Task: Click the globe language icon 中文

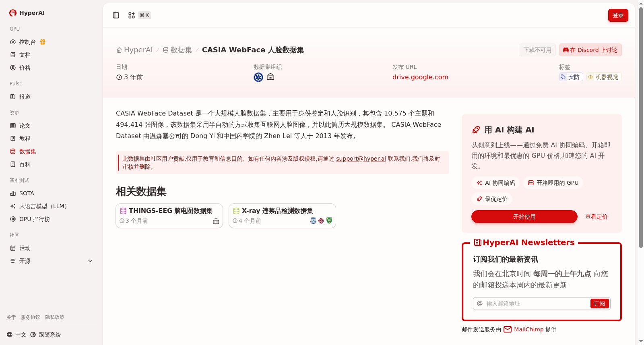Action: [x=10, y=335]
